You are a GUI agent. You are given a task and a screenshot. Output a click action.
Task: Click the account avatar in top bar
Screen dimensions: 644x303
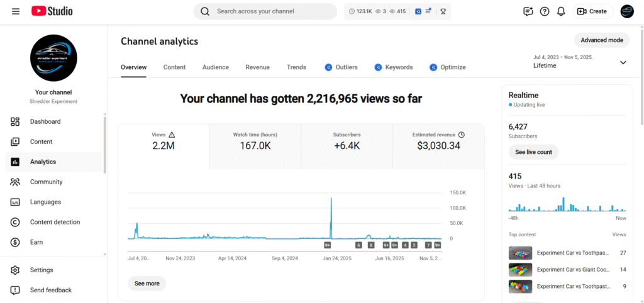coord(627,11)
